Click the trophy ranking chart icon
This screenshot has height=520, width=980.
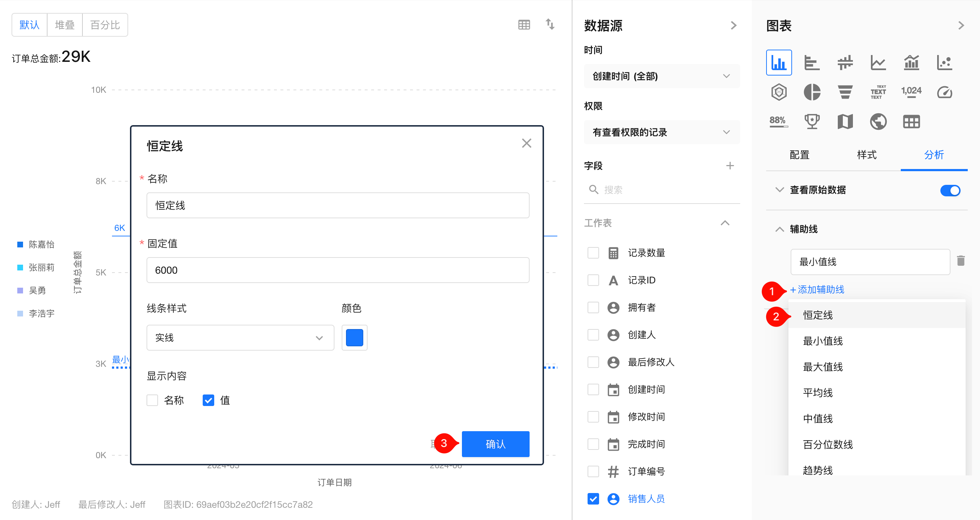(812, 122)
